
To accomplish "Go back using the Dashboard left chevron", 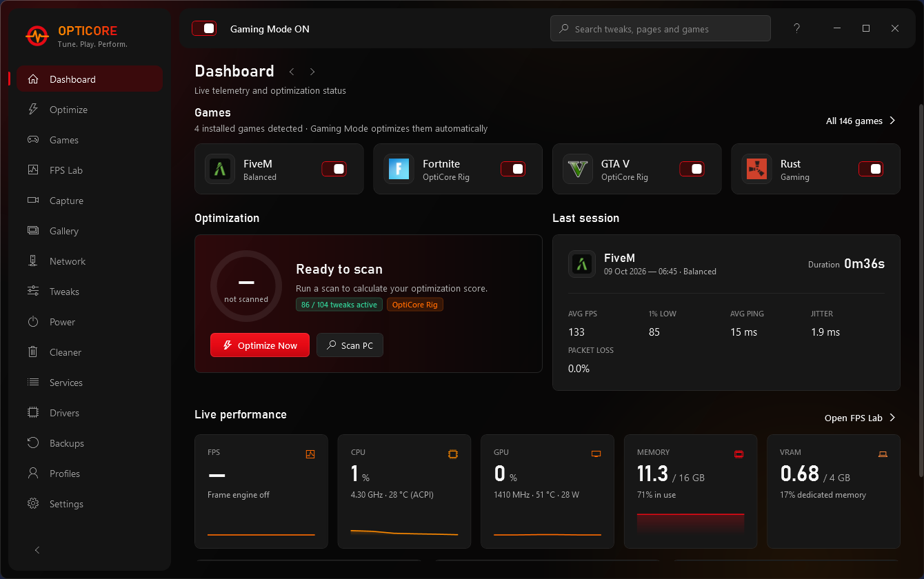I will (x=292, y=72).
